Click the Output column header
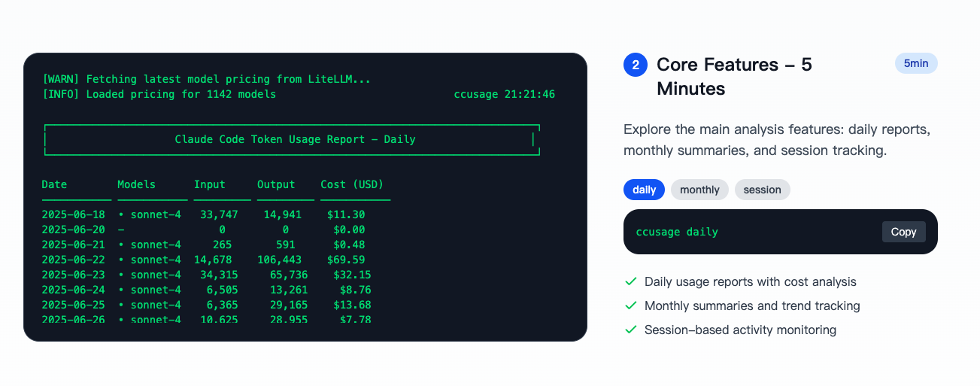 coord(276,184)
